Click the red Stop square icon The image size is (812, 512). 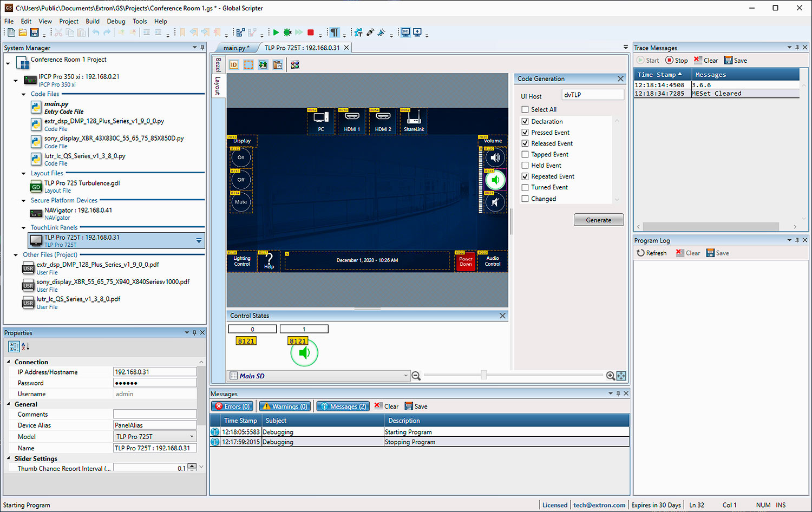point(311,33)
